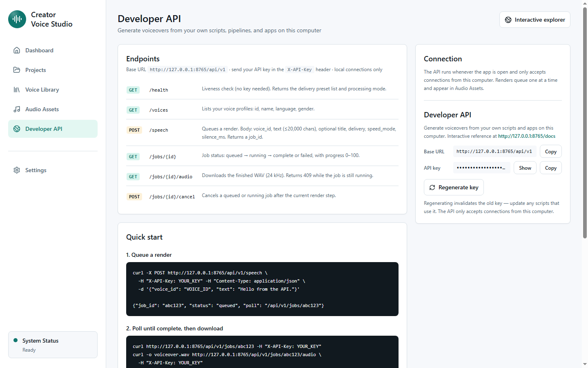Click the POST badge for /speech

(x=134, y=130)
